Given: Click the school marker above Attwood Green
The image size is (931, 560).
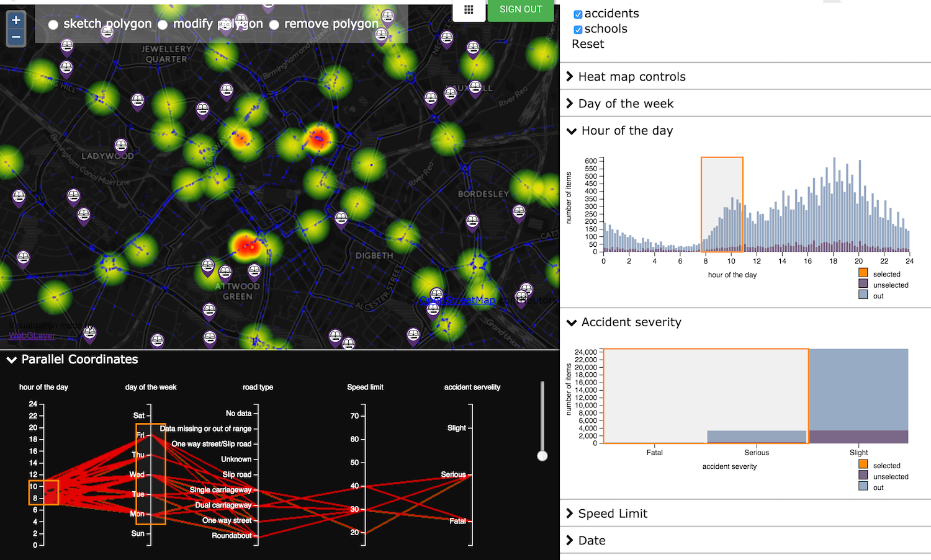Looking at the screenshot, I should coord(225,272).
